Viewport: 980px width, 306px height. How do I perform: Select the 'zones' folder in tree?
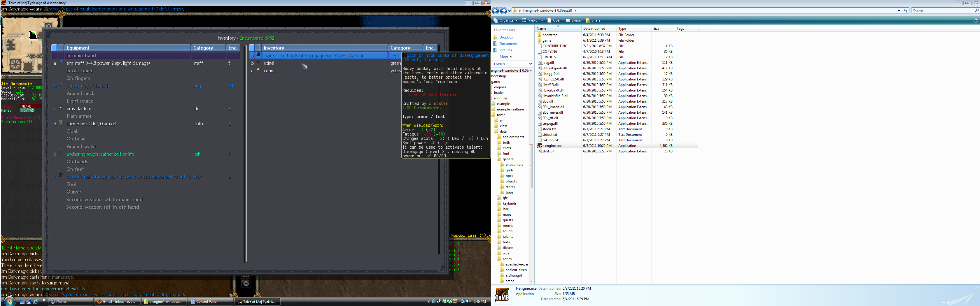pos(507,259)
